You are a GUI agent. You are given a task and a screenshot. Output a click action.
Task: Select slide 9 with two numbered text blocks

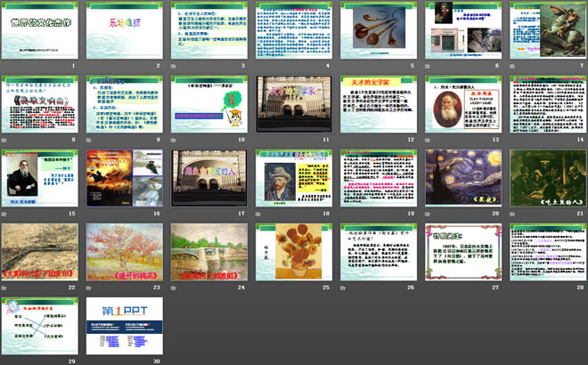[125, 104]
